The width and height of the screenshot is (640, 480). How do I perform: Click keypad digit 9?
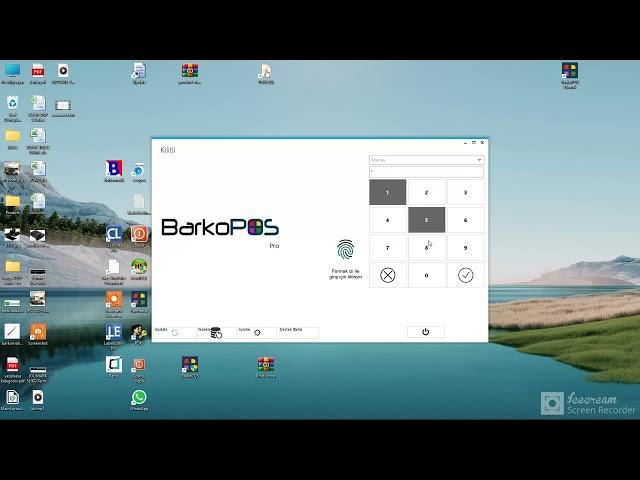point(466,247)
